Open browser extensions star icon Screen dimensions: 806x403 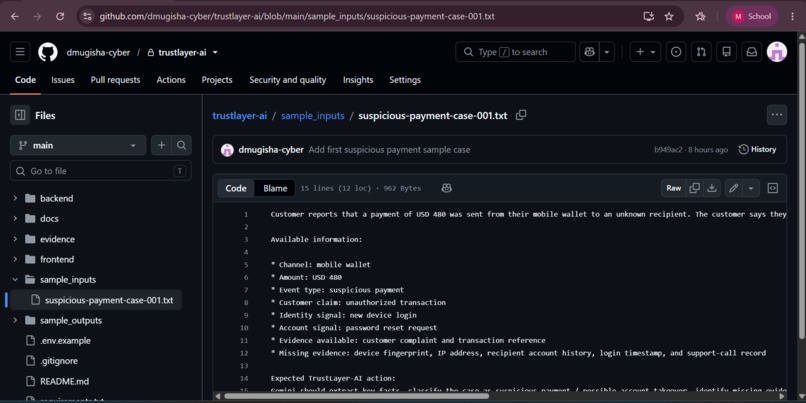(x=700, y=16)
